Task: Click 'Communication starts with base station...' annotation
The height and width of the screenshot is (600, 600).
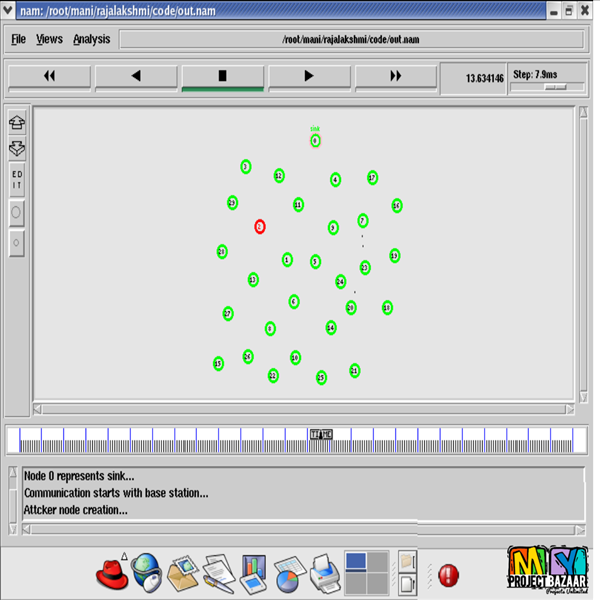Action: pyautogui.click(x=116, y=492)
